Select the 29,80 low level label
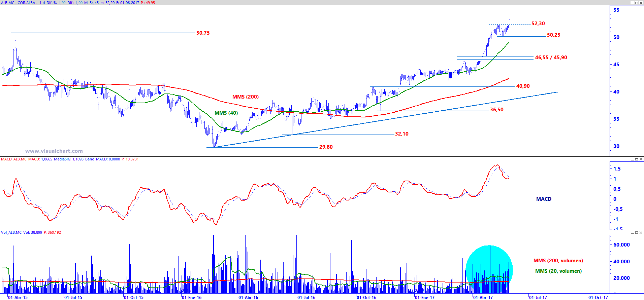644x300 pixels. tap(326, 147)
